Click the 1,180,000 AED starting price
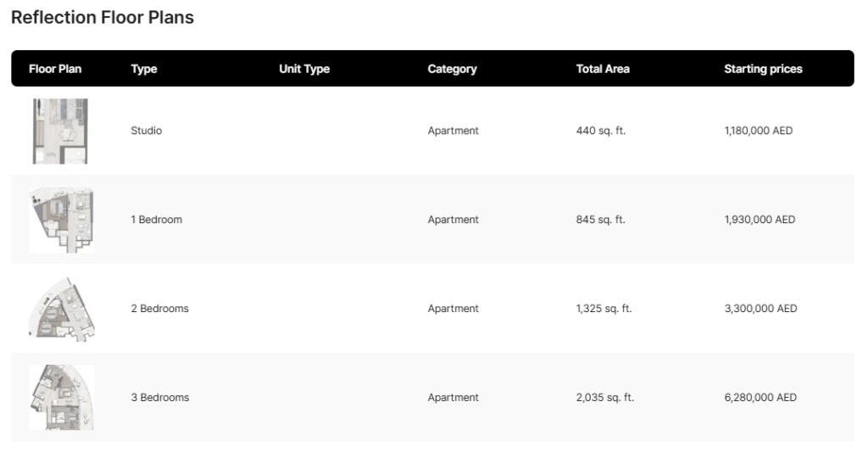The image size is (868, 469). pos(759,131)
